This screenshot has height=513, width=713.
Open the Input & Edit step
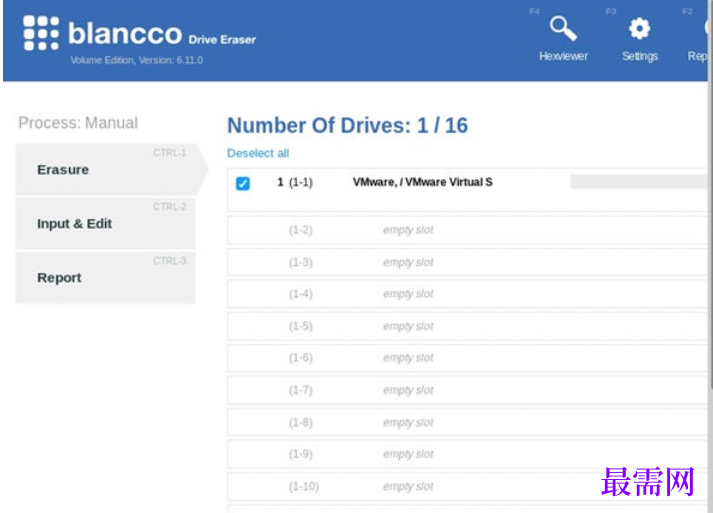105,224
